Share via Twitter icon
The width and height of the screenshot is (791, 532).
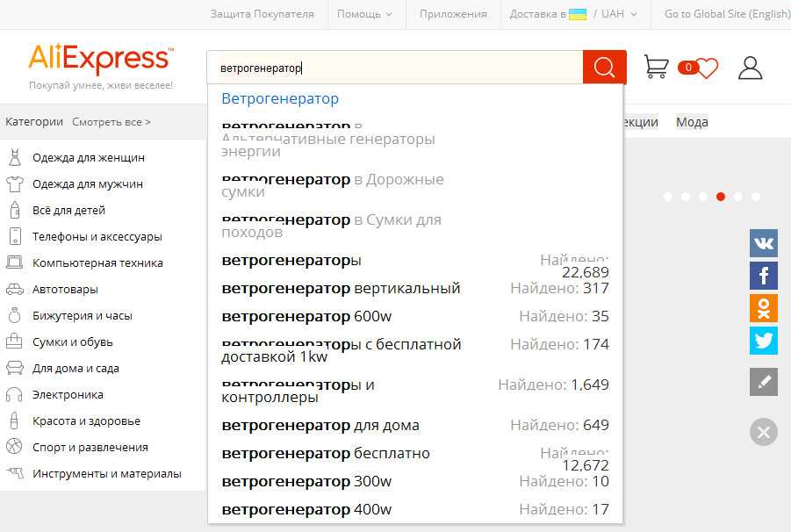764,341
